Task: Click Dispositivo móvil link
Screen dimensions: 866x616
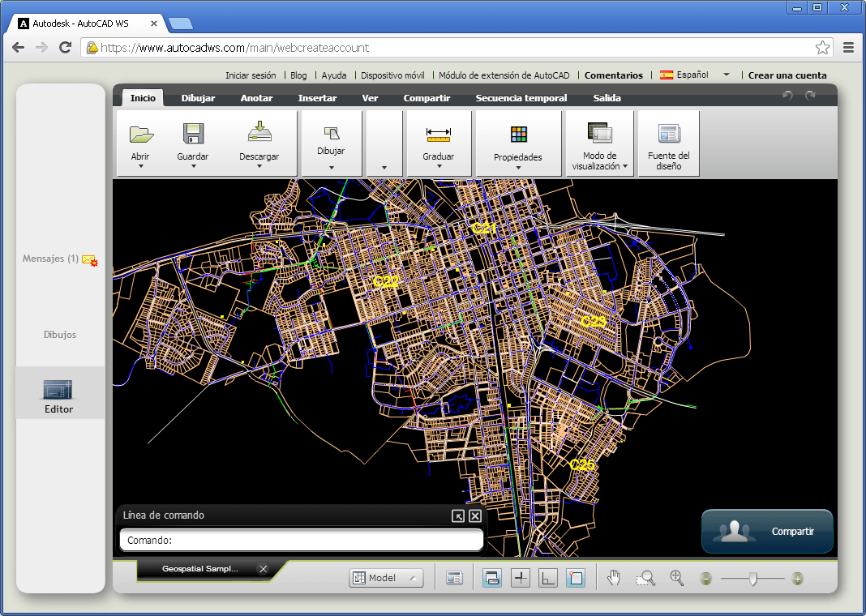Action: click(392, 75)
